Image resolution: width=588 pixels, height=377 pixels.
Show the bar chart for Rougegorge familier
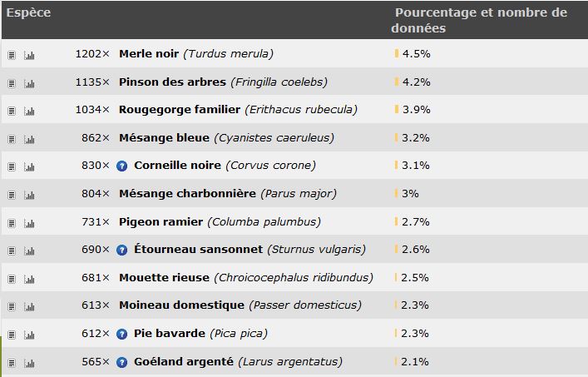[x=29, y=111]
